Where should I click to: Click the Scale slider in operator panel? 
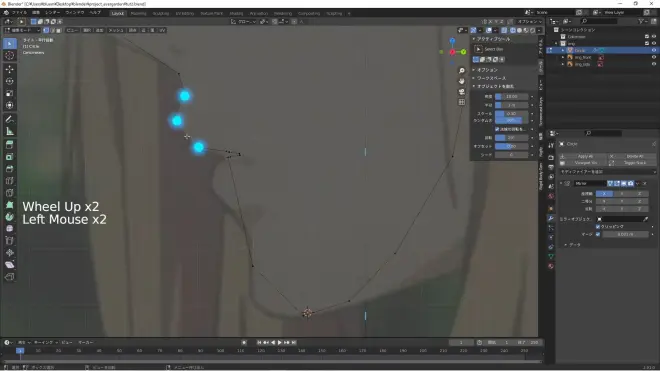(511, 114)
